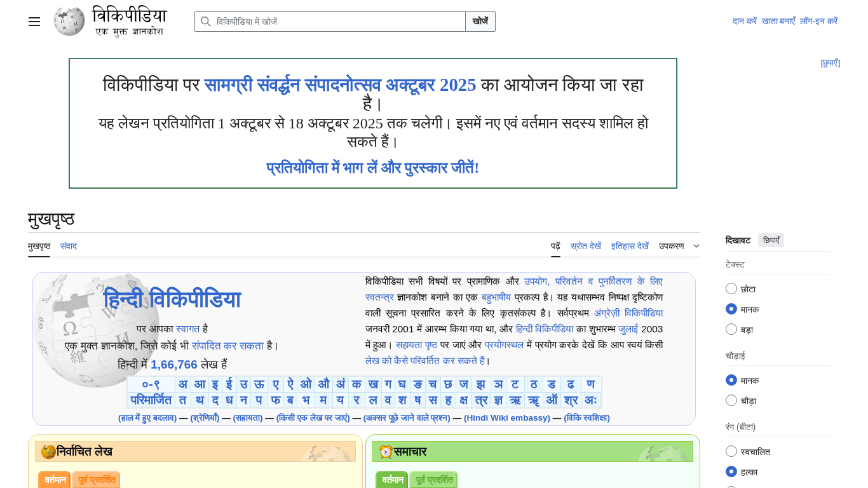This screenshot has height=488, width=868.
Task: Open the बहुभाषीय link
Action: tap(496, 297)
